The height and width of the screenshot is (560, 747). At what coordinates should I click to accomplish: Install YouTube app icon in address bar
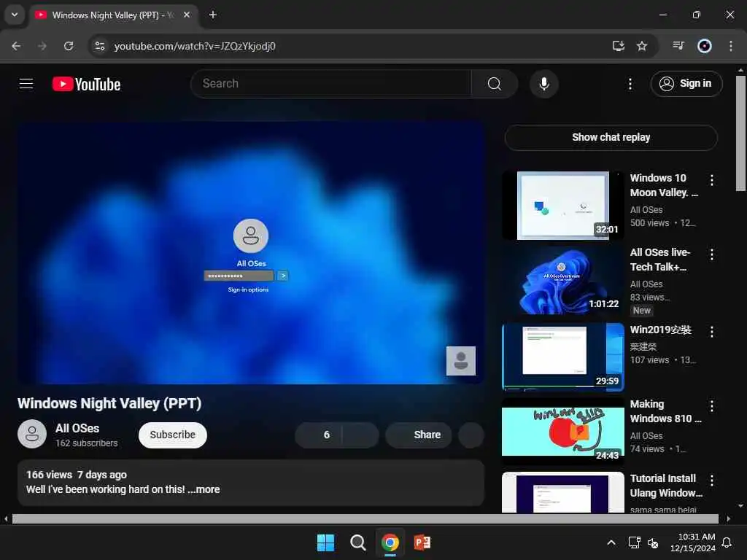tap(619, 46)
